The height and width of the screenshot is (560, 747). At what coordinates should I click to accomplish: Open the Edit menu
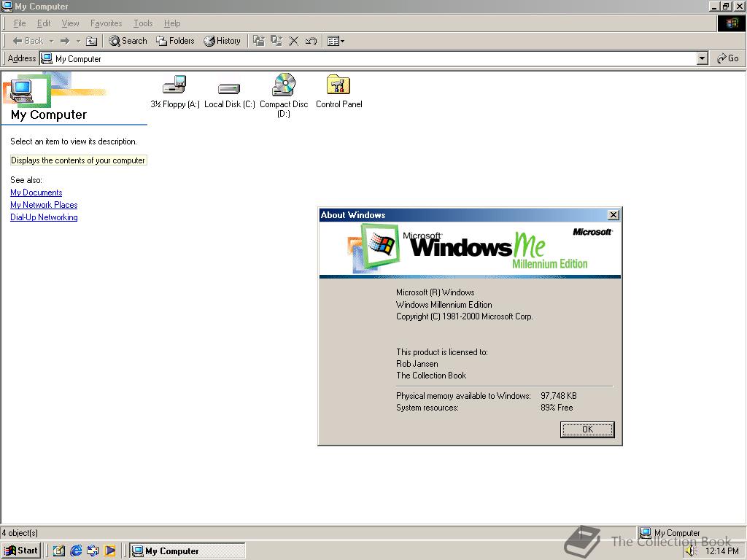click(44, 23)
